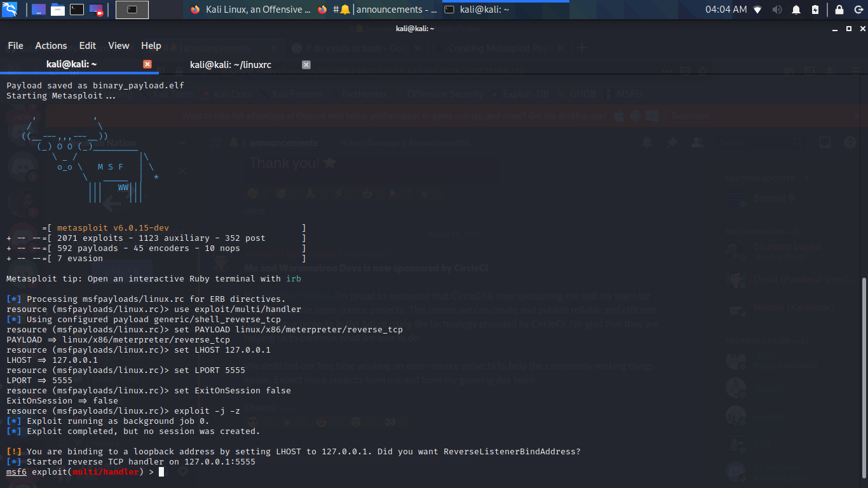Click the 'set ExitOnSession false' command line
Image resolution: width=868 pixels, height=488 pixels.
point(149,390)
